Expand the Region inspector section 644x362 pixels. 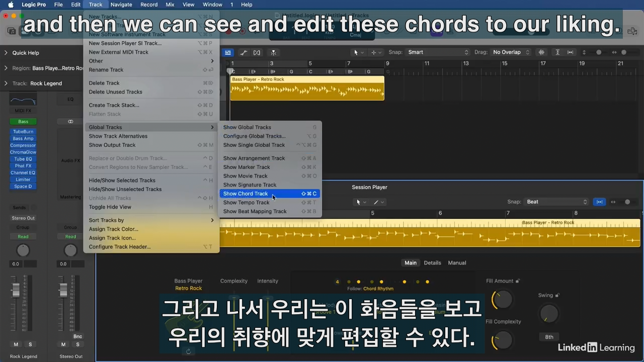[6, 68]
